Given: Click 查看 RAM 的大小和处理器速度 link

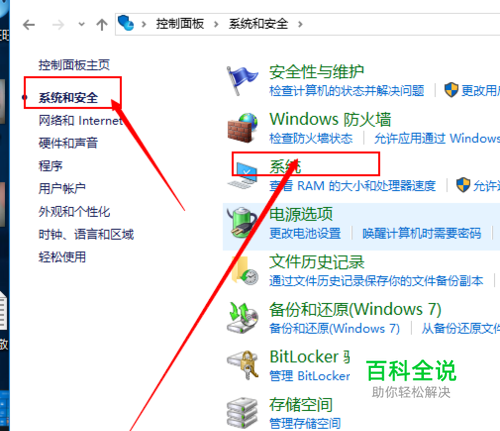Looking at the screenshot, I should point(353,186).
